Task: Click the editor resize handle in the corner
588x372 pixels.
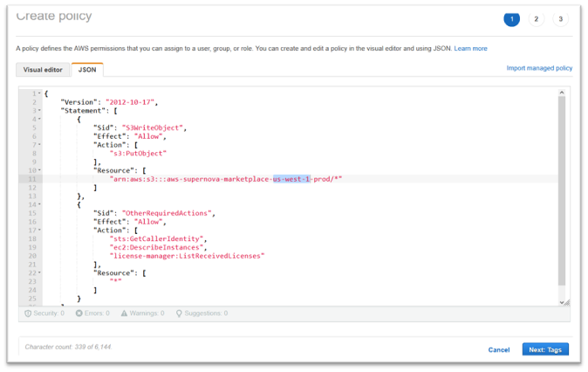Action: [567, 302]
